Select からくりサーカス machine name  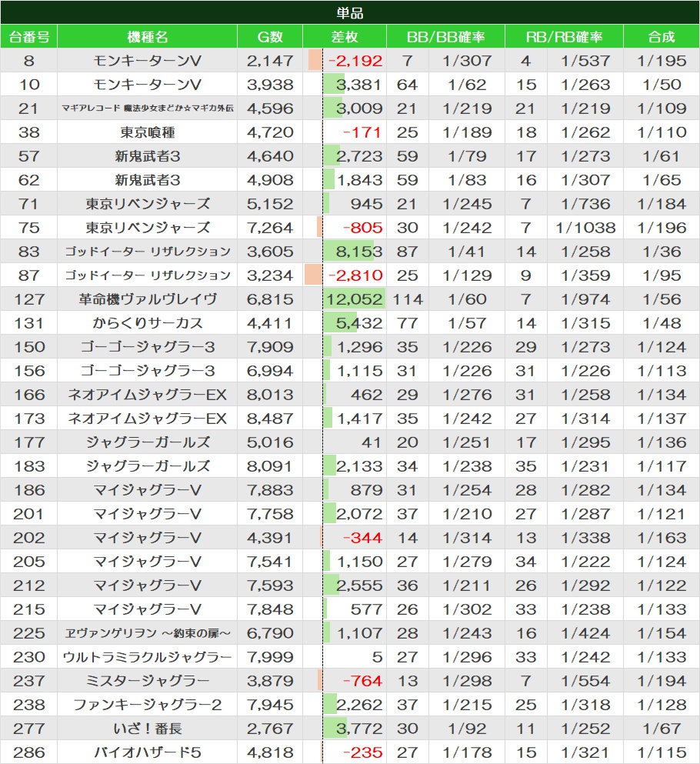pyautogui.click(x=147, y=323)
